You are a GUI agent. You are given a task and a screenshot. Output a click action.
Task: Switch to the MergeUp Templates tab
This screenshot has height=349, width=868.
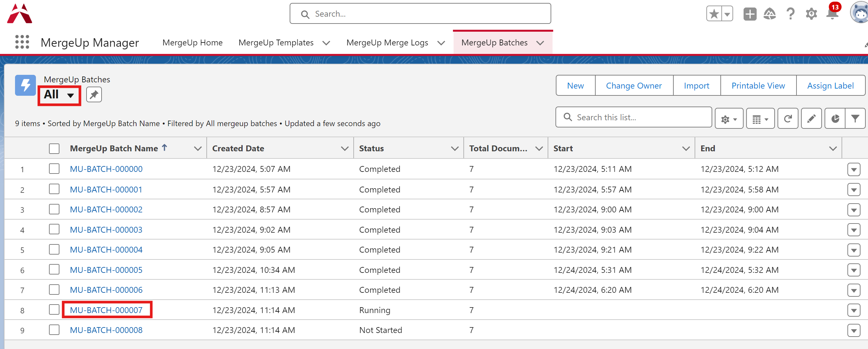[x=276, y=43]
